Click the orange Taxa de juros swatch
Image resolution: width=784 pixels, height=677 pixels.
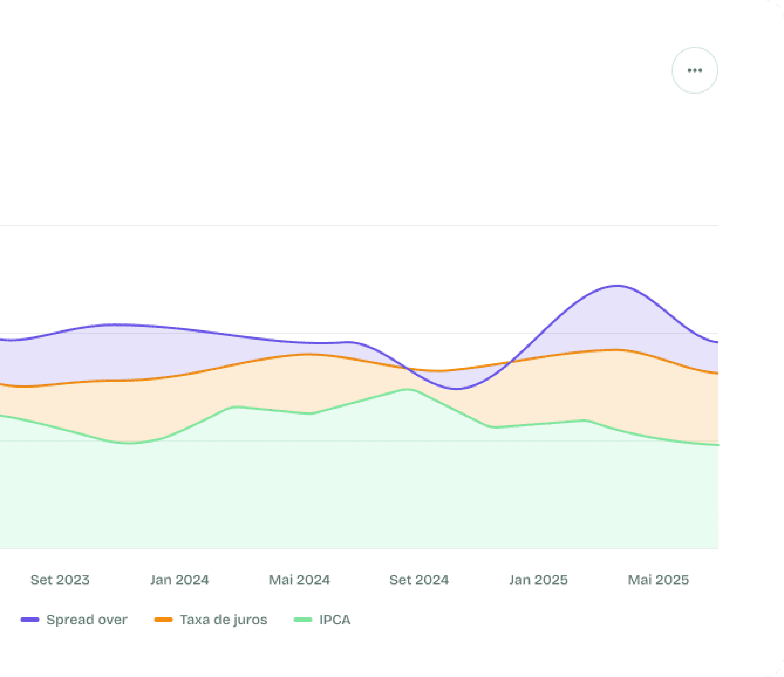[163, 620]
